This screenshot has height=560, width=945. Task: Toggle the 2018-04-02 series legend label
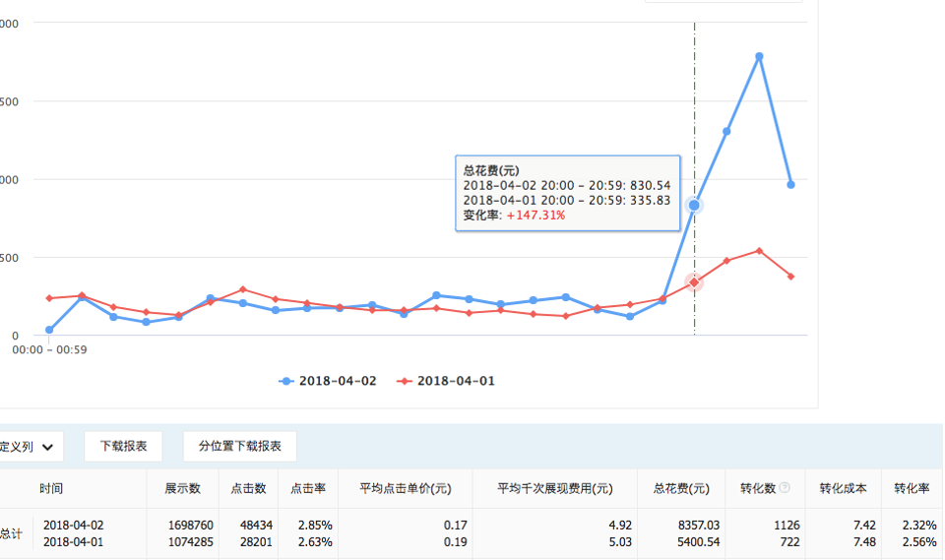coord(337,381)
